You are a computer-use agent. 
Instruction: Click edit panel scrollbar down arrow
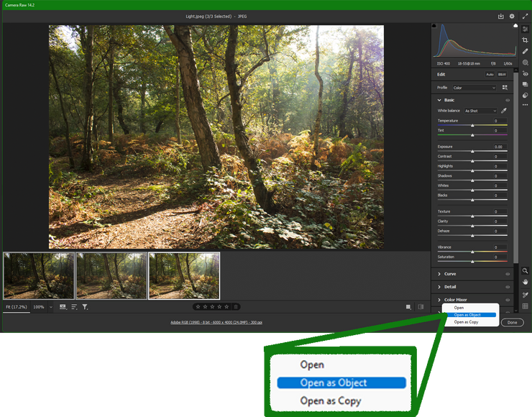click(x=515, y=311)
